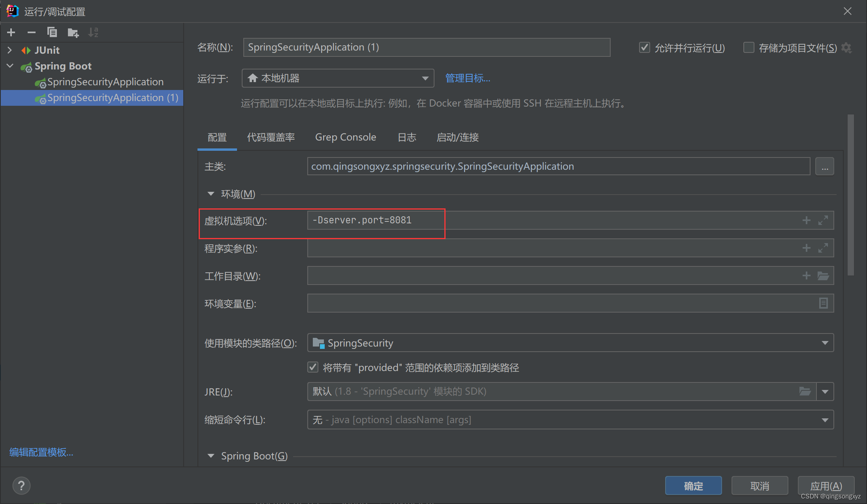Sort configurations alphabetically
Viewport: 867px width, 504px height.
pyautogui.click(x=93, y=32)
